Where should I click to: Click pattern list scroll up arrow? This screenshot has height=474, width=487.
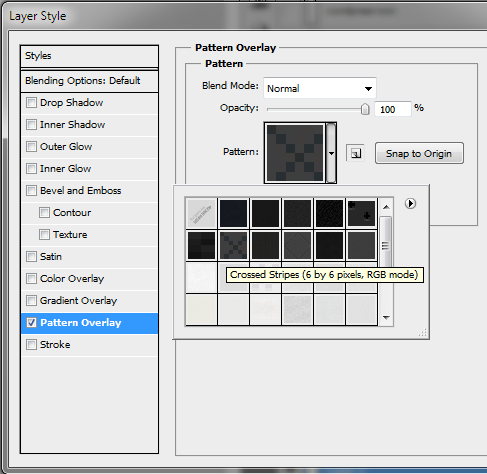[386, 207]
